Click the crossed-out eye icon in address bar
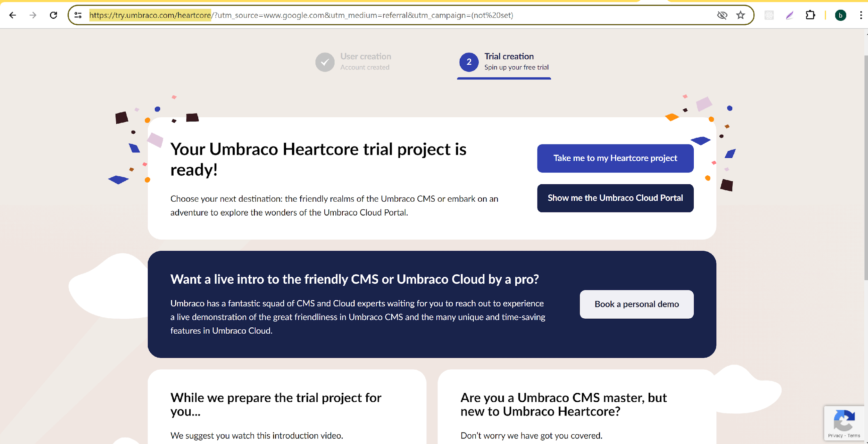 722,15
